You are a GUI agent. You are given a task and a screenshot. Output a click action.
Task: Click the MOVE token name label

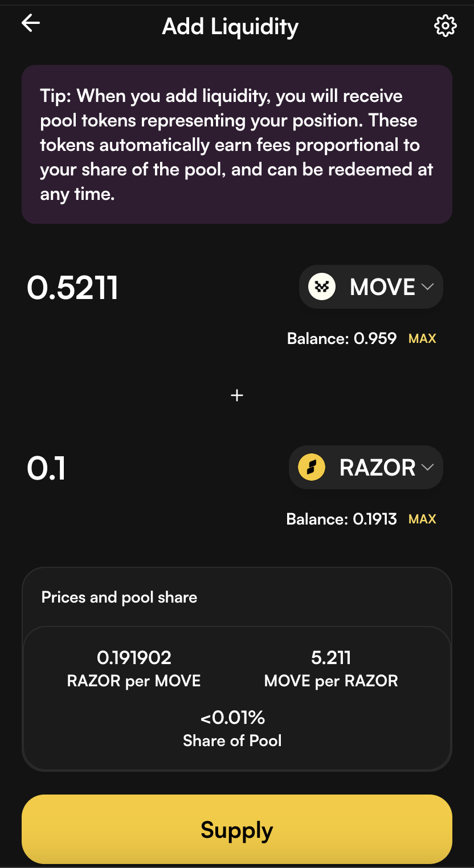382,287
